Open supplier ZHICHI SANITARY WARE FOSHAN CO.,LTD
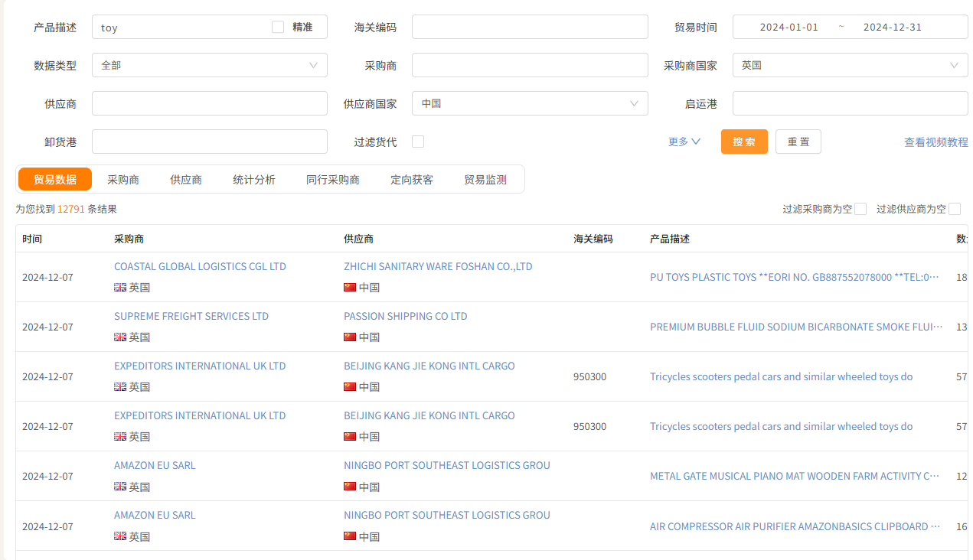 tap(438, 266)
